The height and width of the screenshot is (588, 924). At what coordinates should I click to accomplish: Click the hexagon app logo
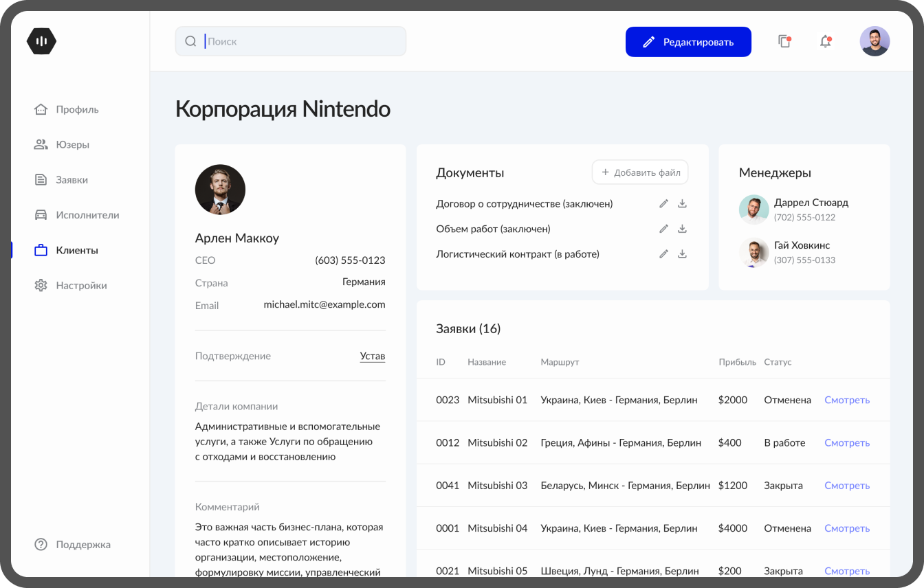(x=41, y=41)
